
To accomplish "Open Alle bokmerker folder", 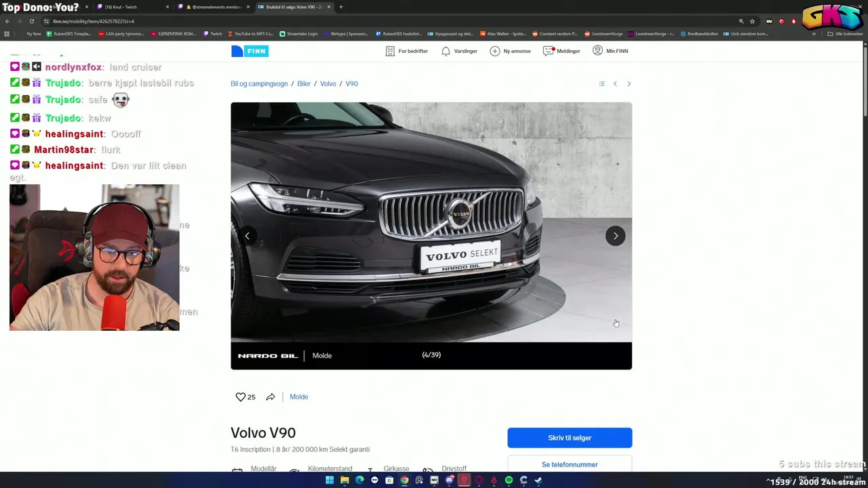I will [x=846, y=34].
